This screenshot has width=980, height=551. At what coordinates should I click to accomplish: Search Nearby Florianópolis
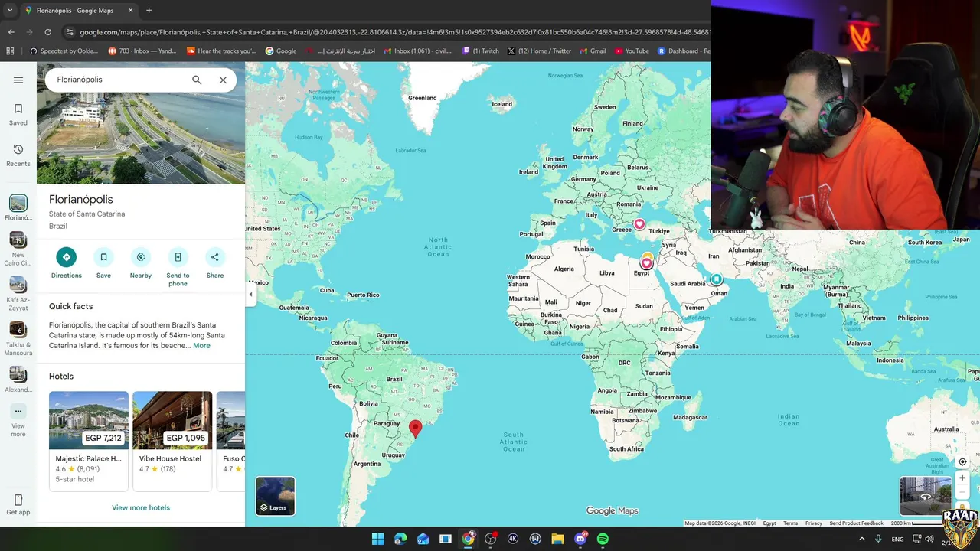pyautogui.click(x=141, y=257)
